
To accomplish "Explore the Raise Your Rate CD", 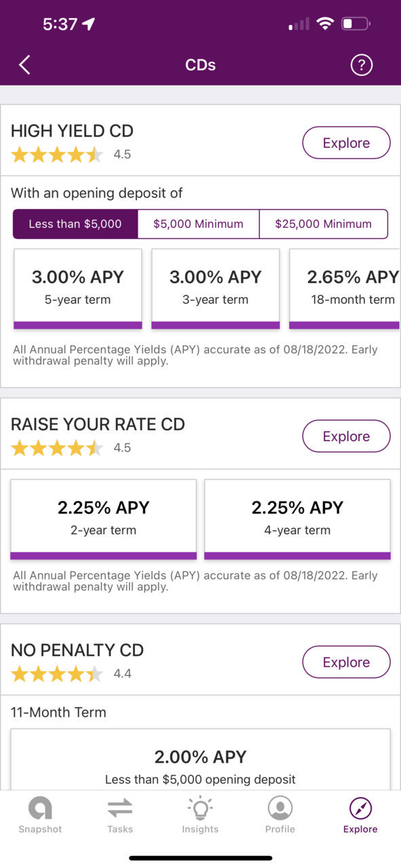I will tap(346, 436).
